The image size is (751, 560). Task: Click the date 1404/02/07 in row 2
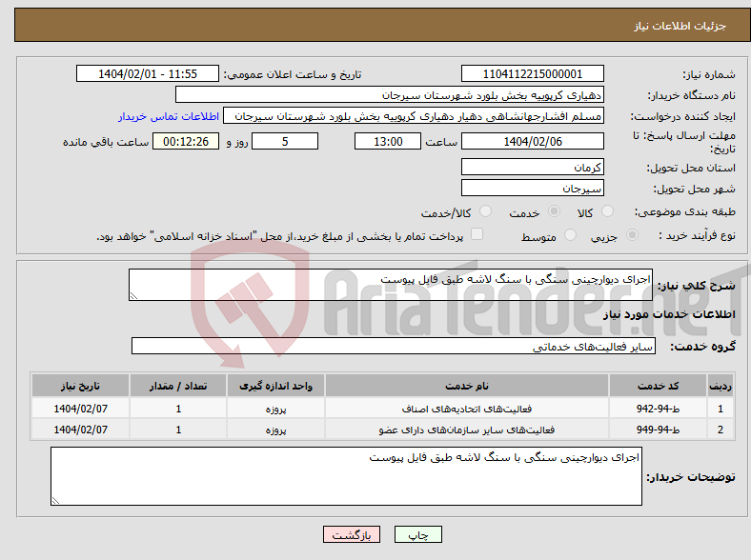(80, 430)
